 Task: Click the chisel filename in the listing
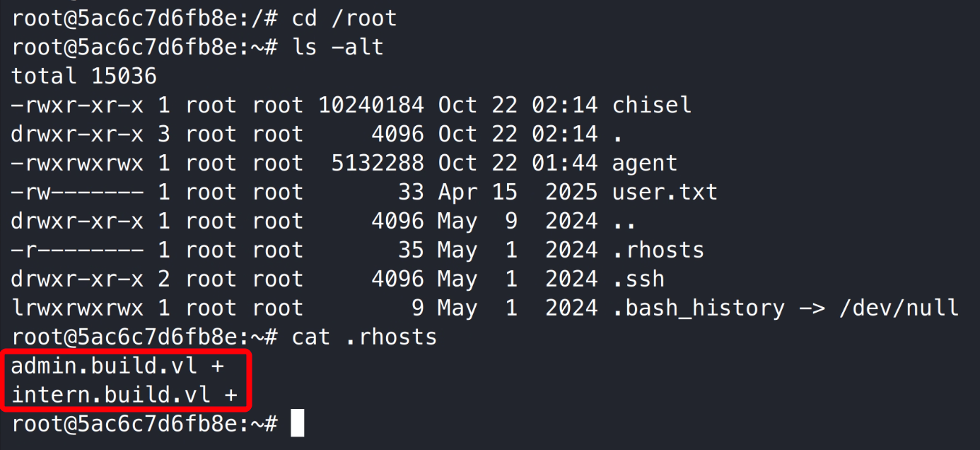click(x=651, y=105)
